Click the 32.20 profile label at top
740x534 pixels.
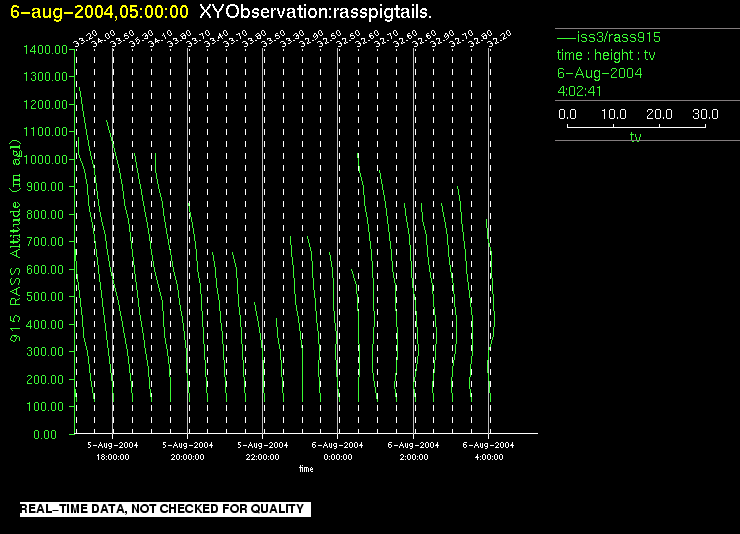coord(499,40)
